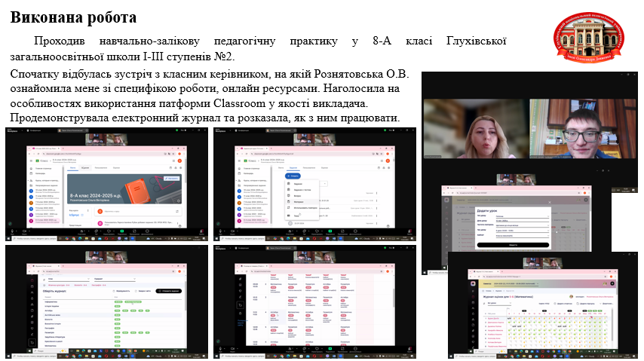Close the Додати урок dialog with the X
Image resolution: width=644 pixels, height=361 pixels.
pyautogui.click(x=550, y=202)
